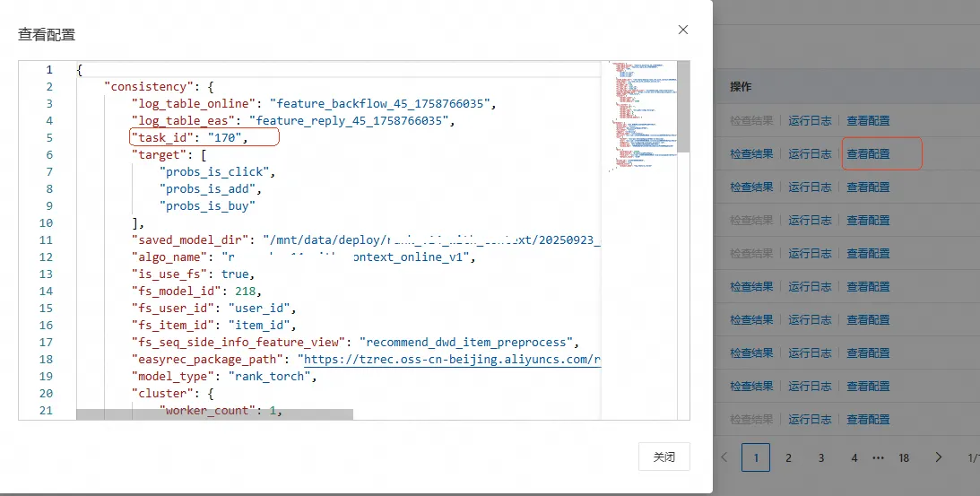Click line number 20 in the editor gutter
980x496 pixels.
pyautogui.click(x=46, y=393)
